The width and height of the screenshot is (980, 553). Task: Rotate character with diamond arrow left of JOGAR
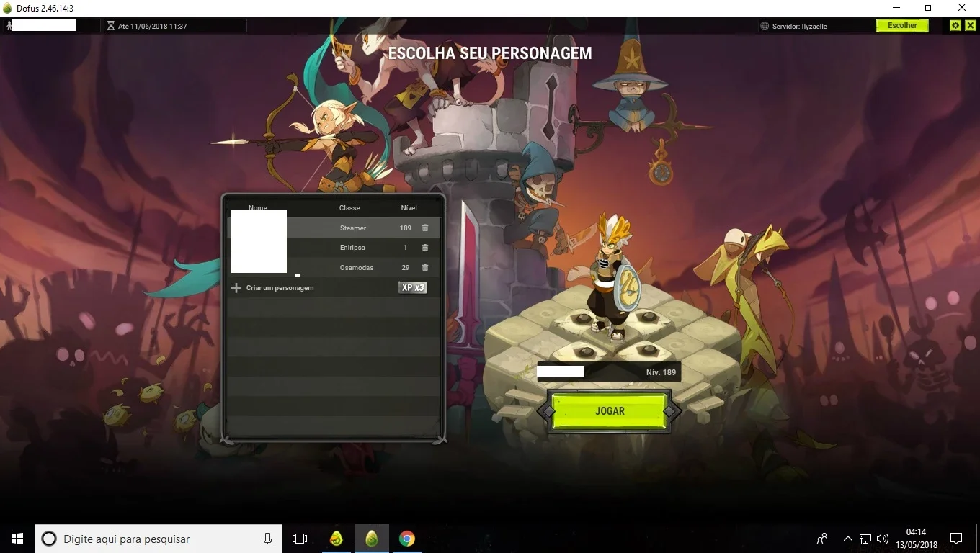click(x=549, y=411)
